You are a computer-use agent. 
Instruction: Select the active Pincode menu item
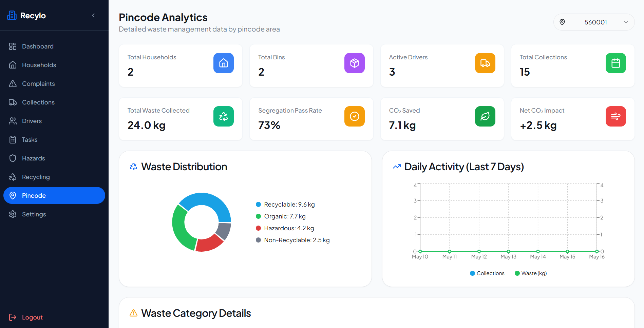tap(54, 195)
